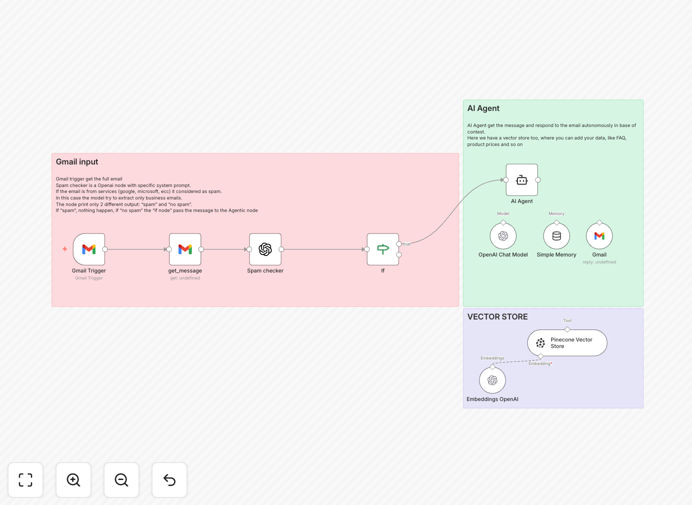Click the AI Agent sticky description text
This screenshot has height=505, width=692.
click(x=552, y=135)
